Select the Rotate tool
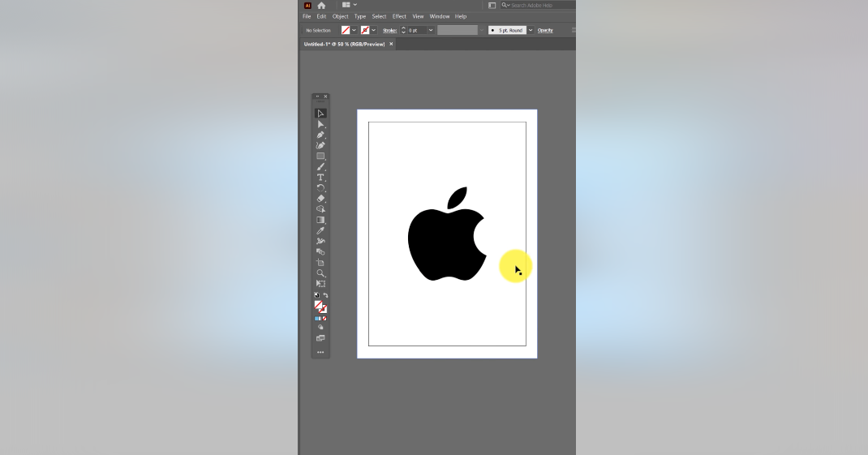 click(320, 188)
